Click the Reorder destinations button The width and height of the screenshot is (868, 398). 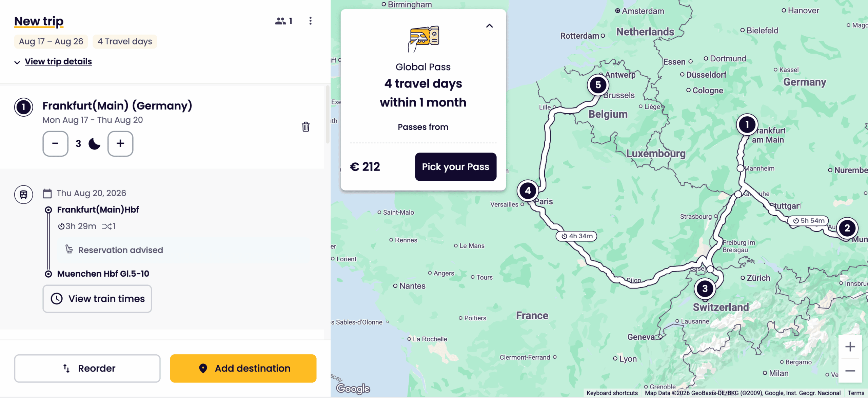coord(87,369)
